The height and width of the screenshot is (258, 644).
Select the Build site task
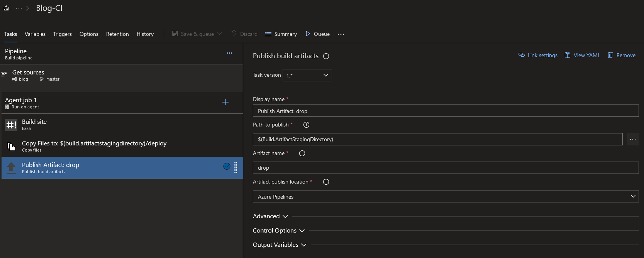click(x=122, y=125)
